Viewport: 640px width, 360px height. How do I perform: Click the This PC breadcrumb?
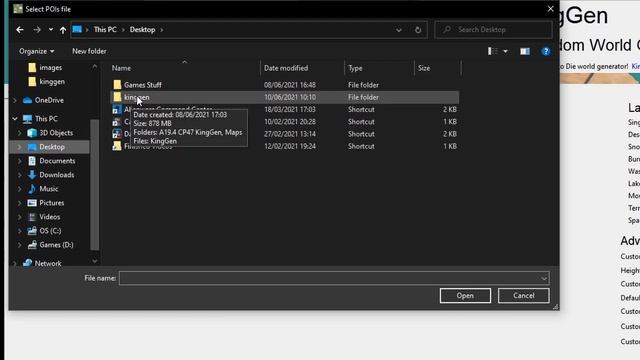pos(105,30)
